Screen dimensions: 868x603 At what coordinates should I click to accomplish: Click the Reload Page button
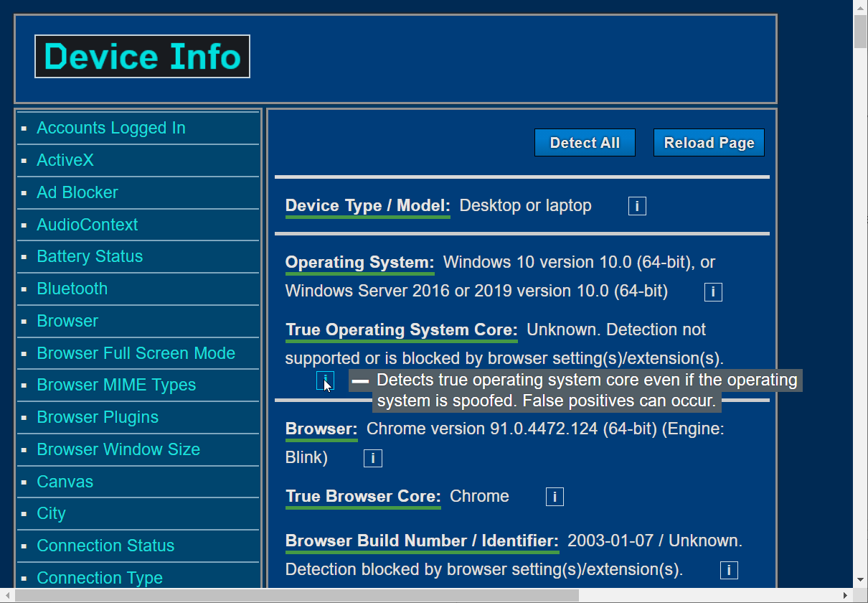(709, 143)
